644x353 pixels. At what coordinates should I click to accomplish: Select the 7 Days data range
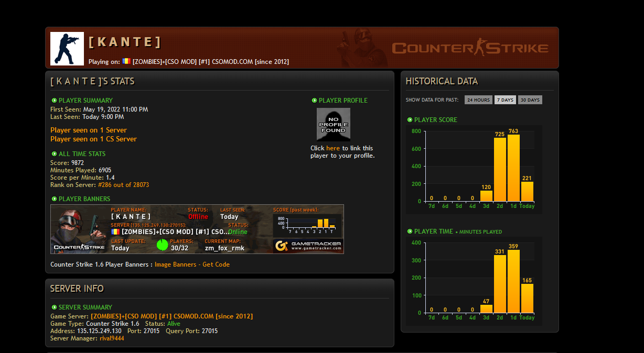505,100
